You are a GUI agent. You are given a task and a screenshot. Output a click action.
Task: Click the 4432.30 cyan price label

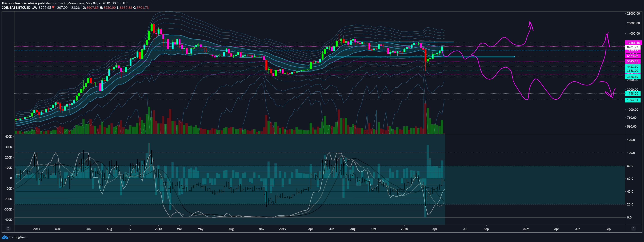tap(633, 67)
